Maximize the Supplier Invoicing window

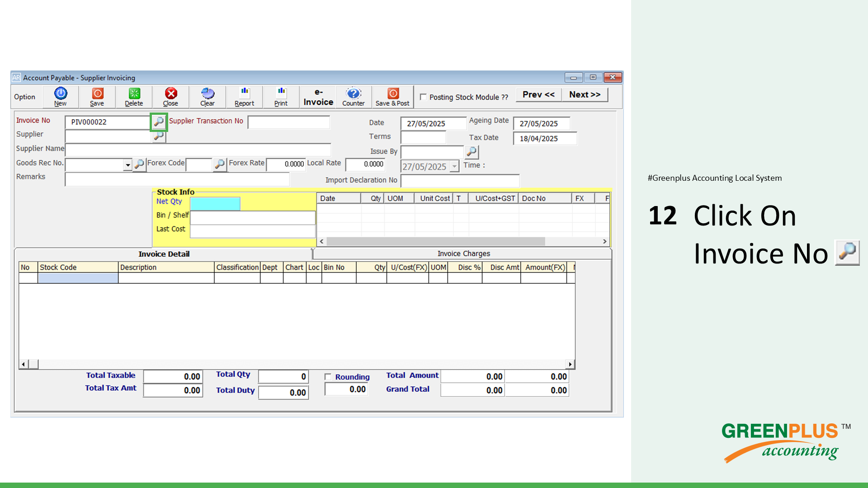click(x=593, y=77)
